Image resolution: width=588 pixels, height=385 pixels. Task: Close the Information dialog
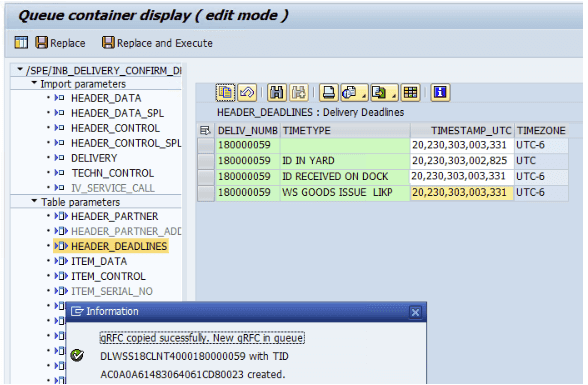[415, 312]
